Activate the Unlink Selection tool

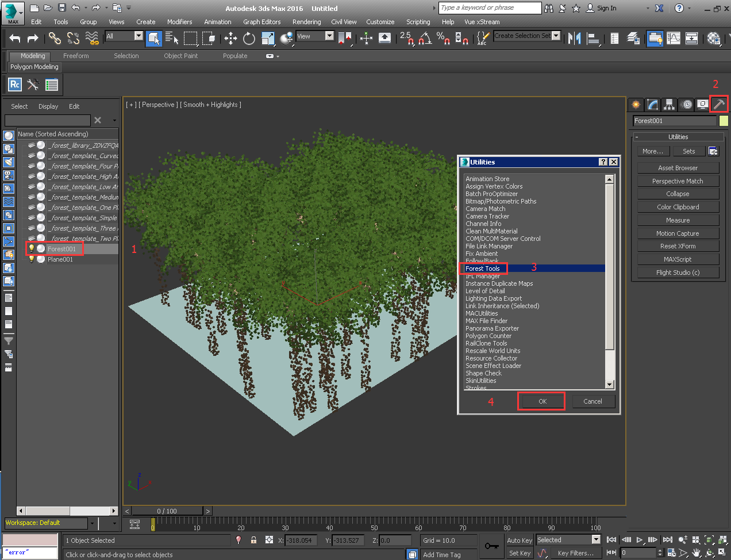coord(73,39)
